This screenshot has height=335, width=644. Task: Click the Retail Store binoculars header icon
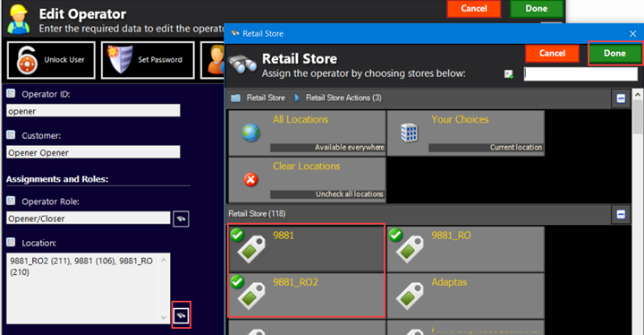242,64
